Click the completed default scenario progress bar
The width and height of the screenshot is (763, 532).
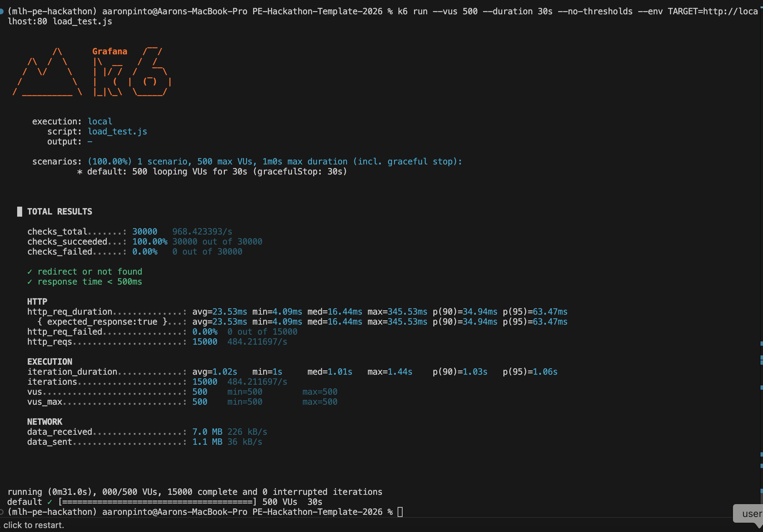[x=157, y=502]
